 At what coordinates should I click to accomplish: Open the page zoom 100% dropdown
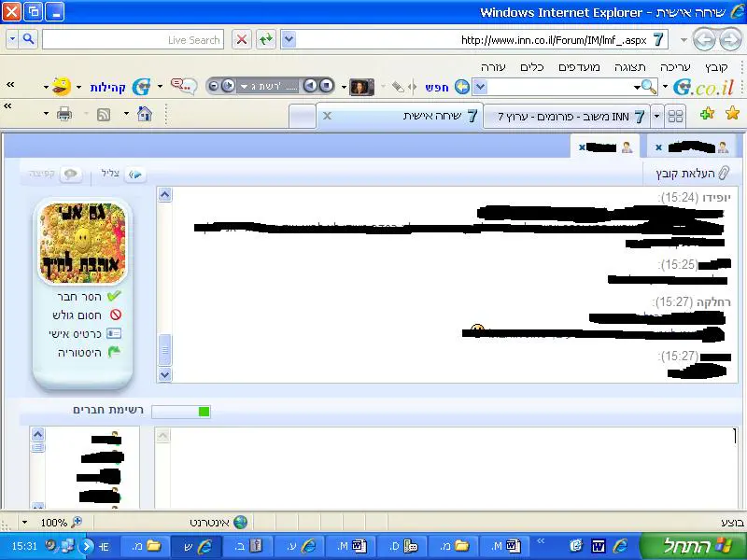click(24, 523)
